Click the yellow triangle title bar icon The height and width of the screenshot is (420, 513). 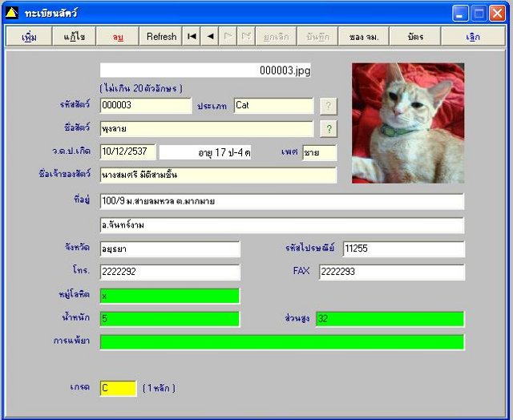click(x=12, y=13)
